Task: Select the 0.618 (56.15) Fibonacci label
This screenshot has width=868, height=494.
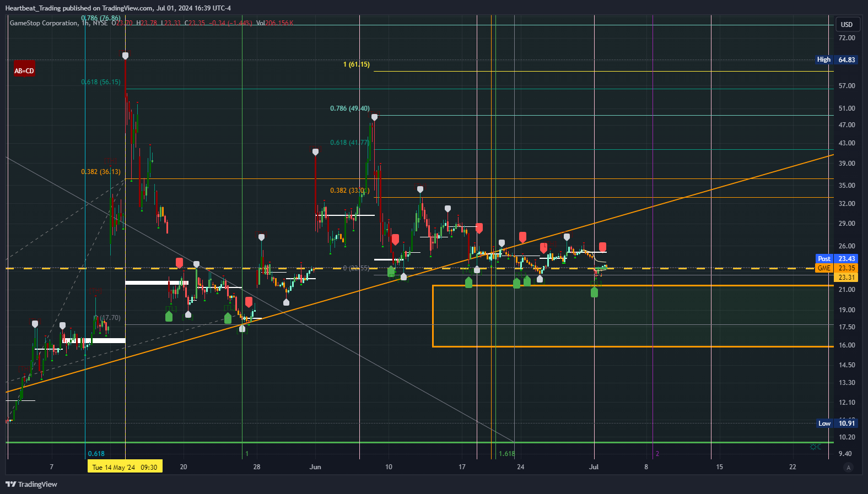Action: coord(101,82)
